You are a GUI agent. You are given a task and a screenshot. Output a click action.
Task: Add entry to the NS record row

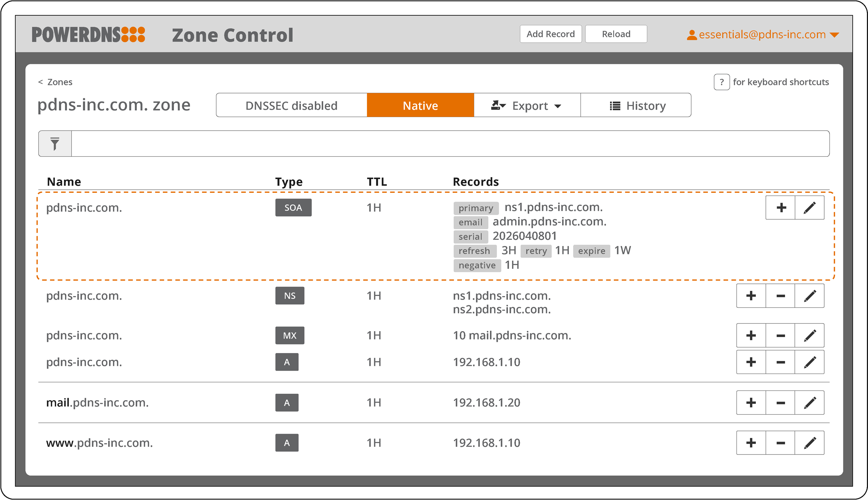click(x=751, y=296)
